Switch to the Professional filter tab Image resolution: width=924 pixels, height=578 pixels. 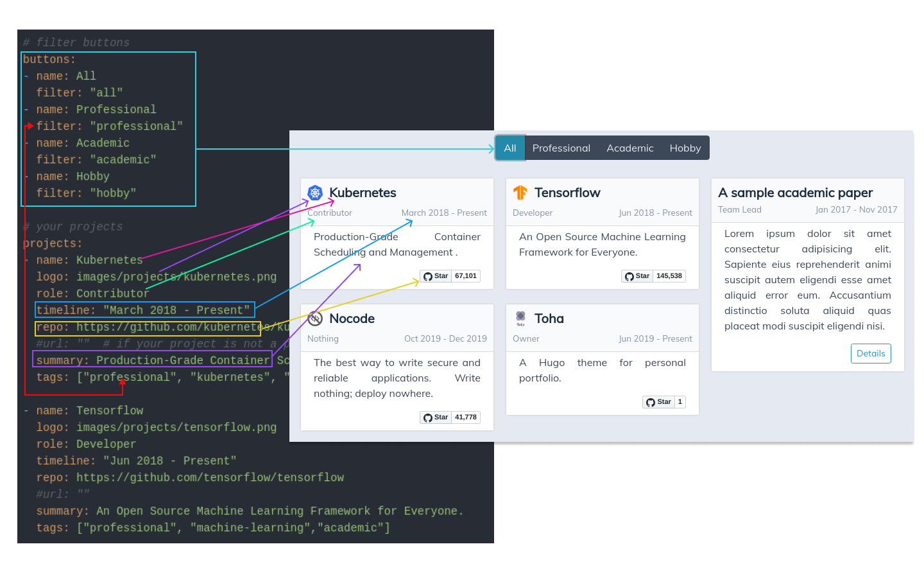[x=561, y=148]
